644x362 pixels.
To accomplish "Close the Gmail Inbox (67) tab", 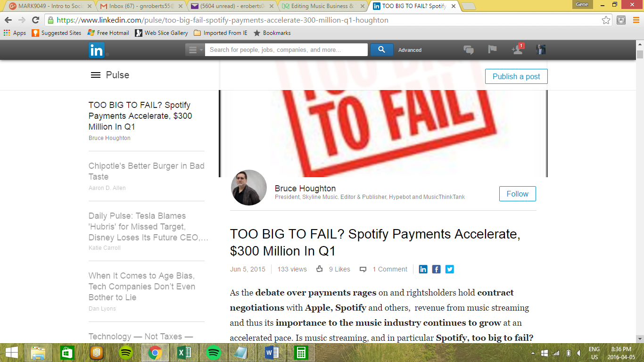I will (x=180, y=6).
